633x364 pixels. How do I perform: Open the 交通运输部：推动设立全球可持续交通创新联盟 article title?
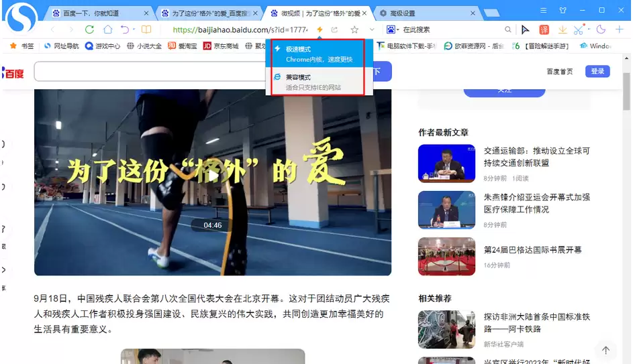click(x=537, y=157)
